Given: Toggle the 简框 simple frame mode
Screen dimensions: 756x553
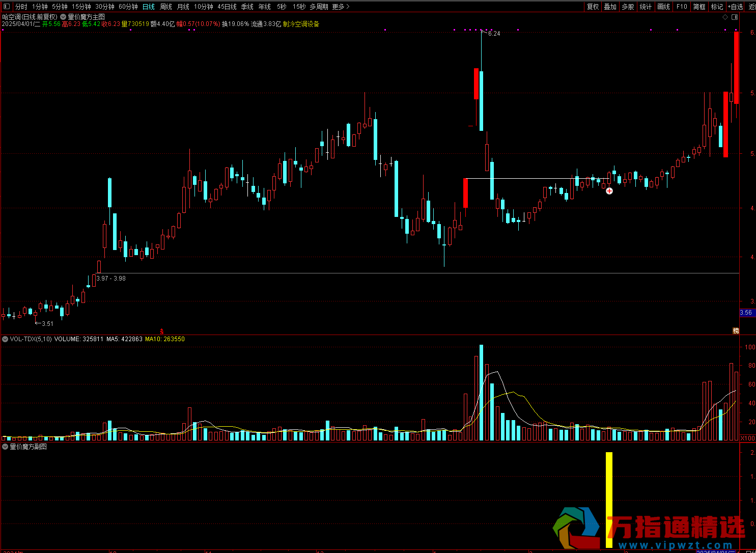Looking at the screenshot, I should pyautogui.click(x=699, y=7).
